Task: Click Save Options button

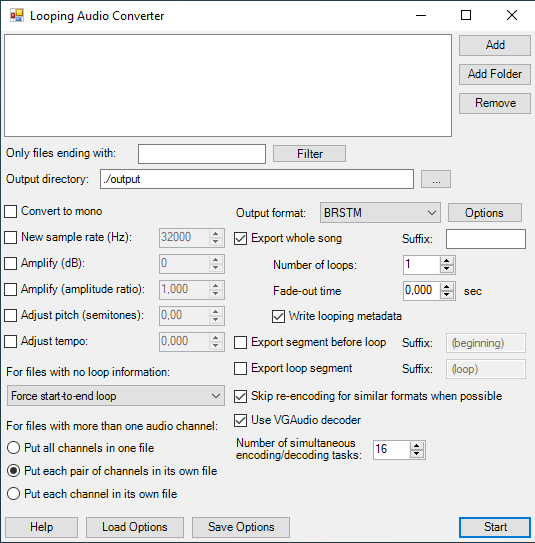Action: pyautogui.click(x=241, y=527)
